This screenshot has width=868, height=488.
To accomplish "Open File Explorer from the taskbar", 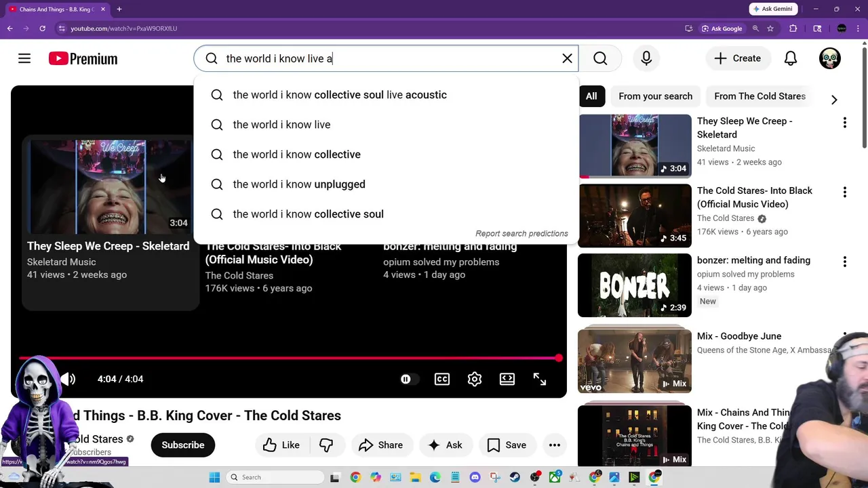I will pos(415,477).
